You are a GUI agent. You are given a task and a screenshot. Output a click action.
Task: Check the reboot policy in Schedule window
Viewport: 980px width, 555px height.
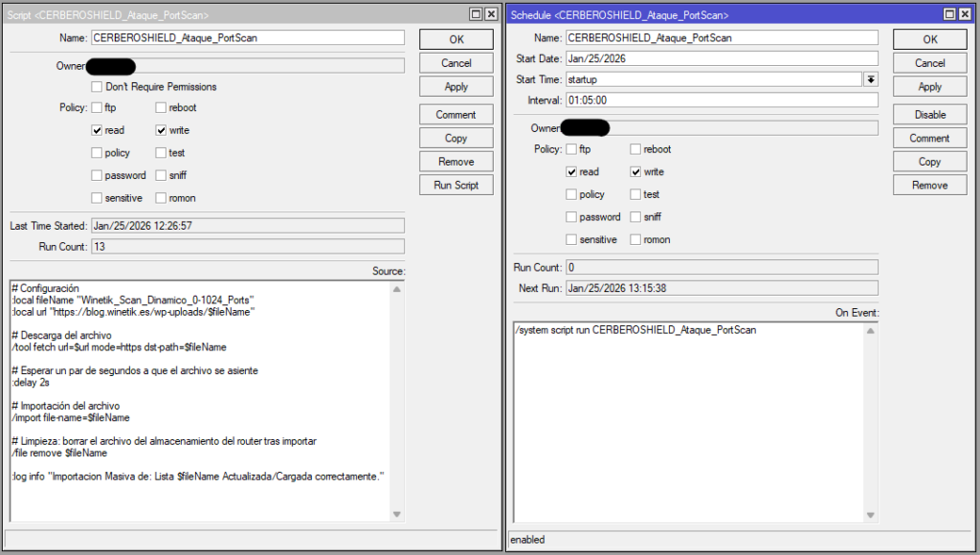tap(635, 149)
